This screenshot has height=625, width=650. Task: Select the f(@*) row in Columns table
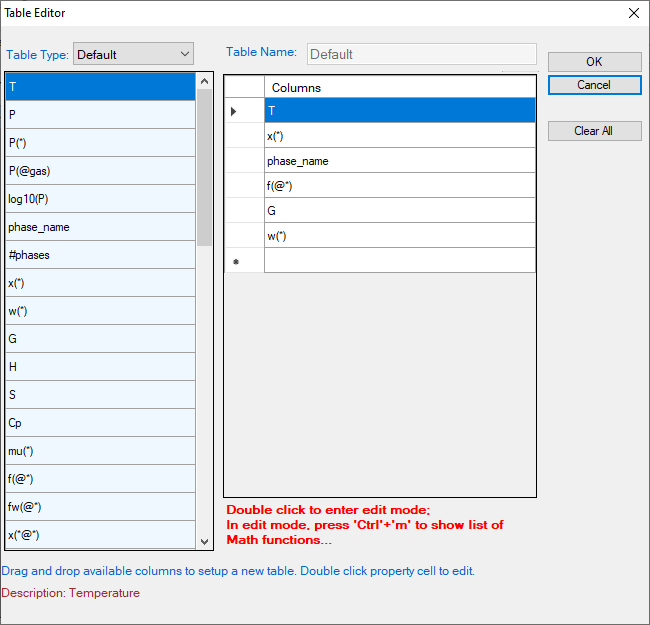(399, 186)
